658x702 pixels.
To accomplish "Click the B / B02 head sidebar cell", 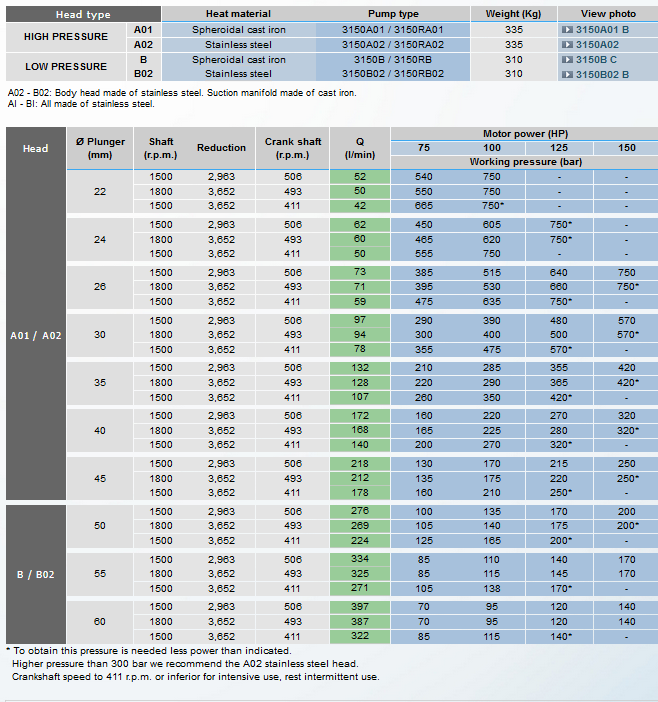I will (36, 574).
